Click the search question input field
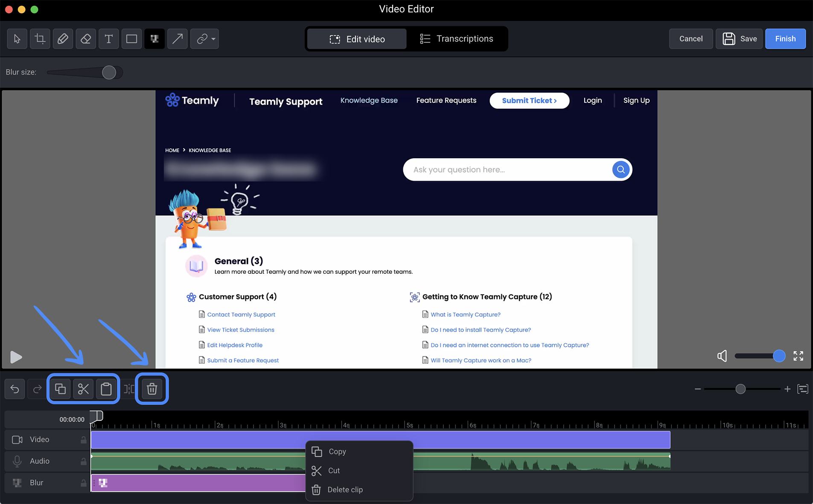 click(508, 170)
